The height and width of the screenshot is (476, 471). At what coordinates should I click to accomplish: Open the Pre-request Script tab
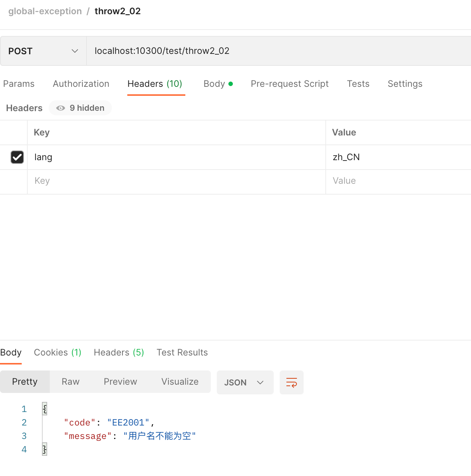pos(289,84)
